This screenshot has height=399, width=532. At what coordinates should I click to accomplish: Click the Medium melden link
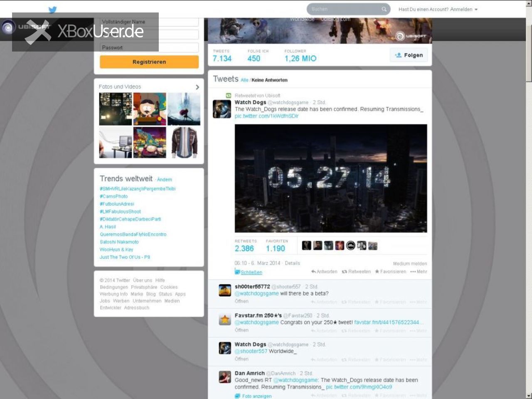click(410, 264)
